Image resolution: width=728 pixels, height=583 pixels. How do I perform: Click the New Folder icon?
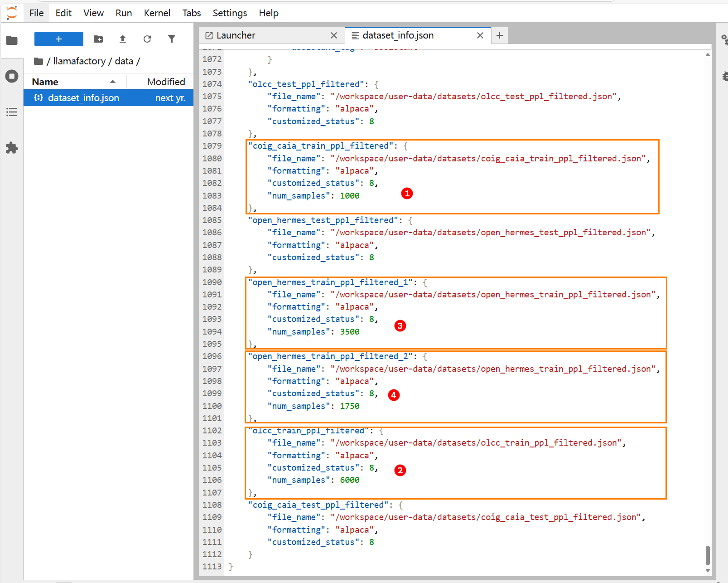(x=98, y=39)
